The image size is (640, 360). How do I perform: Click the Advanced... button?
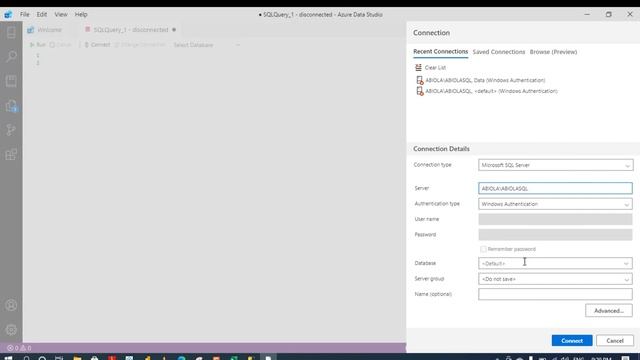click(609, 311)
